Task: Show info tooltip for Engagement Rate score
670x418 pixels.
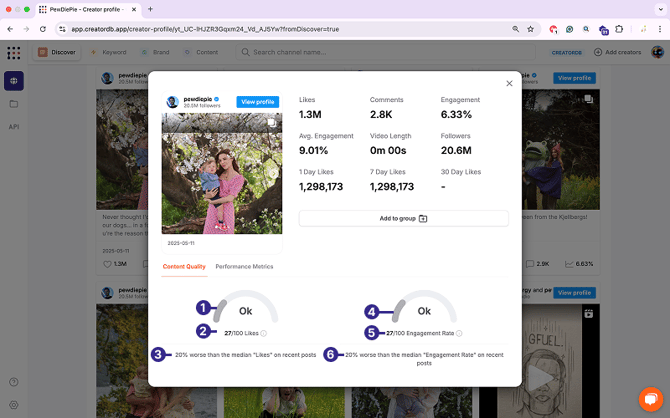Action: pos(459,333)
